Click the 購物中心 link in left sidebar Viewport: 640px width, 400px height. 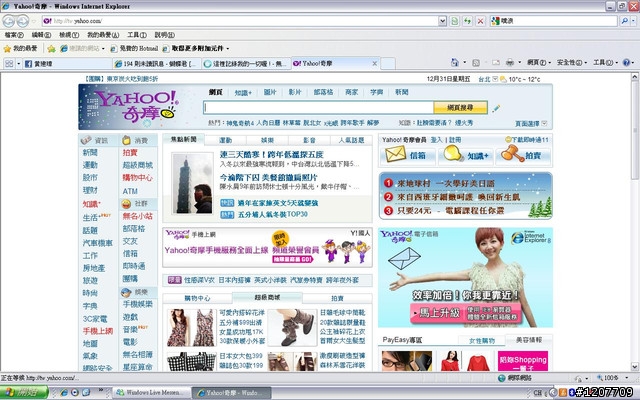[x=138, y=178]
